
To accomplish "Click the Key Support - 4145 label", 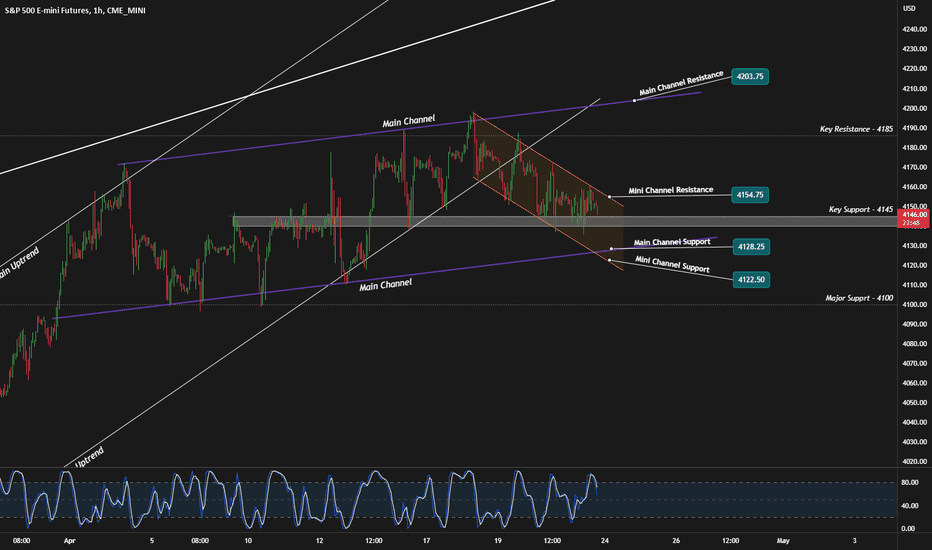I will (861, 209).
